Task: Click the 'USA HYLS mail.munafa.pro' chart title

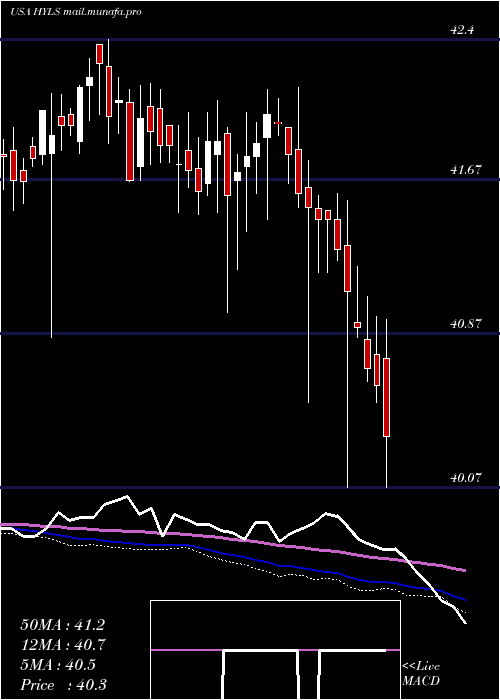Action: (x=76, y=12)
